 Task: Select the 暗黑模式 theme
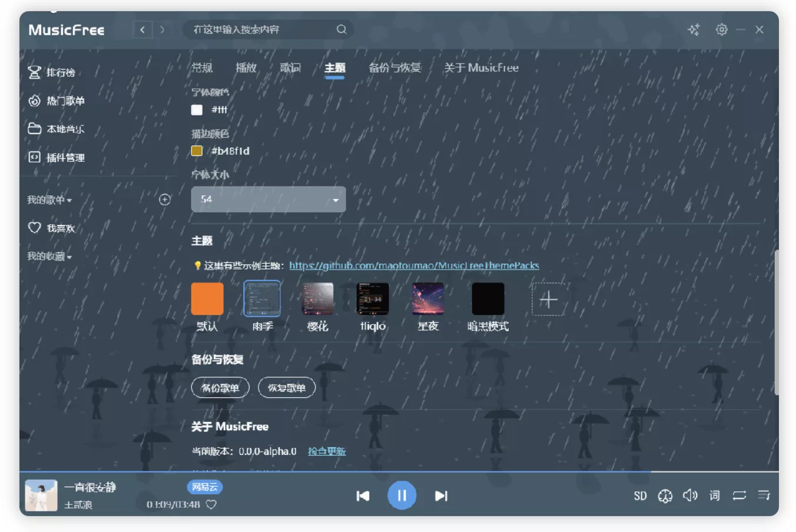coord(488,299)
